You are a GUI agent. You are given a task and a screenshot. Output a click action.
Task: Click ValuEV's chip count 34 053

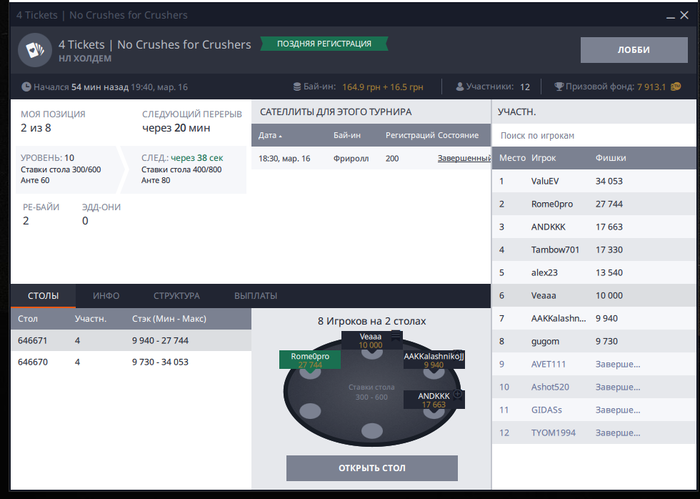(x=609, y=181)
